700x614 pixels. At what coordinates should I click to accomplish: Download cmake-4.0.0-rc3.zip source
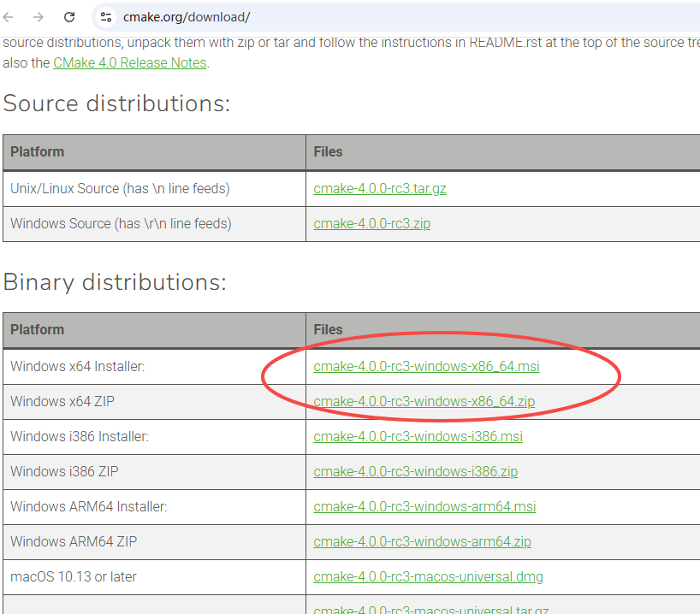pos(372,223)
